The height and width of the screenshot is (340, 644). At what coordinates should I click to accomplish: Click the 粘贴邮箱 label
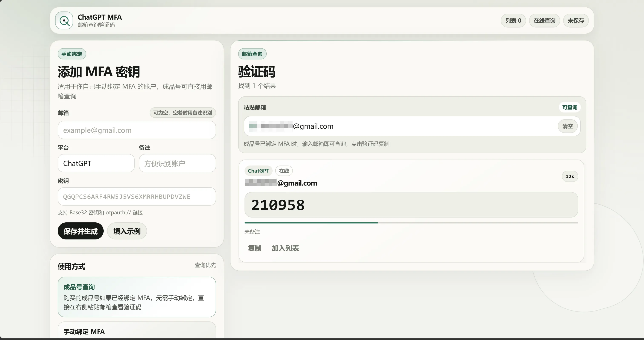tap(255, 108)
